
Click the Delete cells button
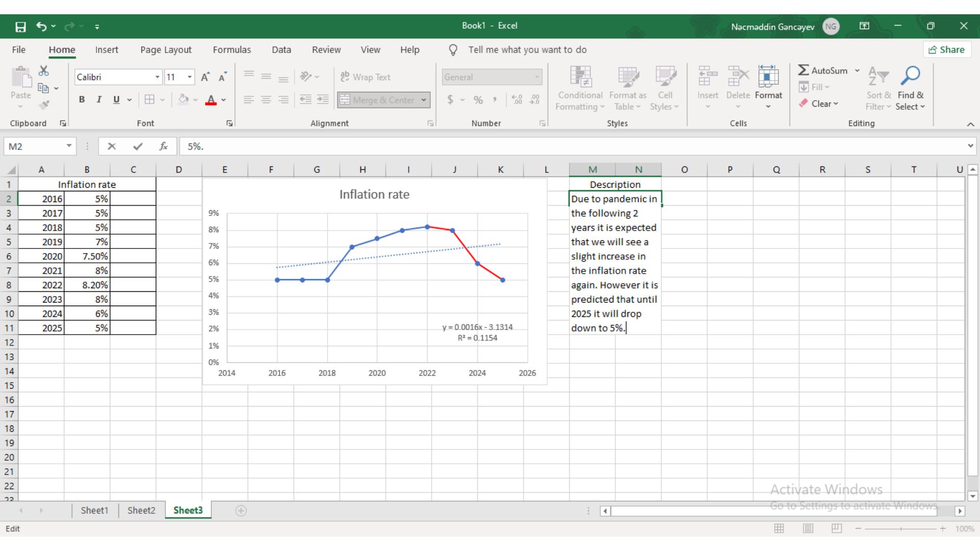tap(738, 87)
